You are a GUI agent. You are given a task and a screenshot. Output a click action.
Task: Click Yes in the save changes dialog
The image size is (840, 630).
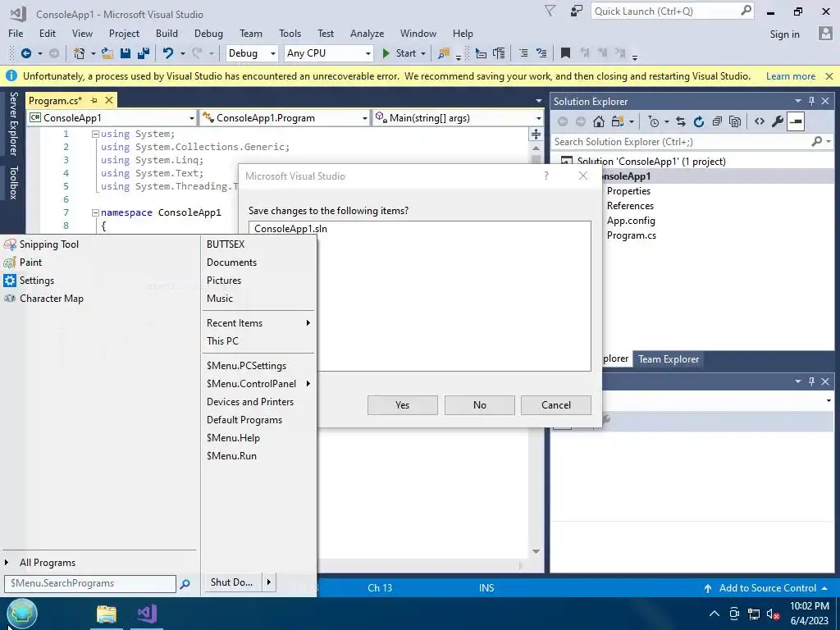402,405
